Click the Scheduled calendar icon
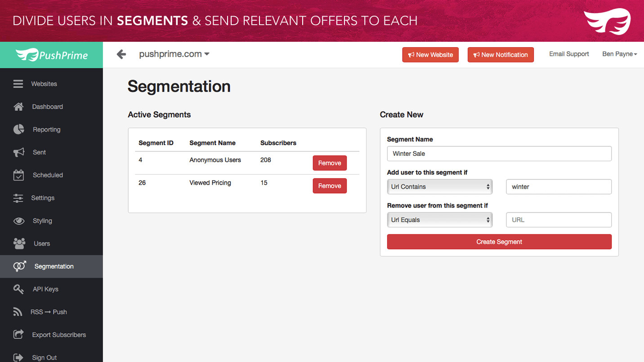The width and height of the screenshot is (644, 362). click(18, 175)
